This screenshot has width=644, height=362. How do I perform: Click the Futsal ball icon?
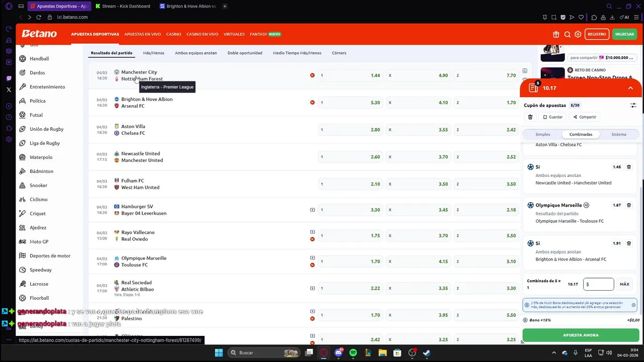tap(22, 115)
